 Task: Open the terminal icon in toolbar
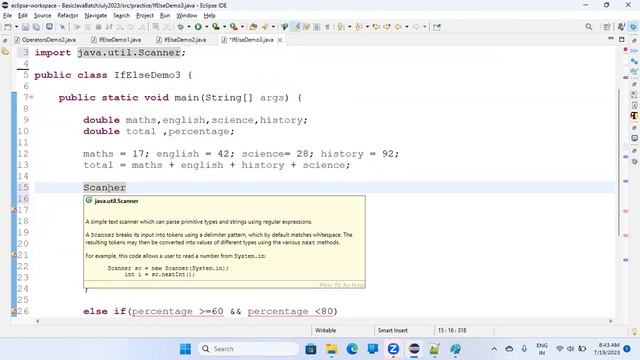tap(49, 27)
